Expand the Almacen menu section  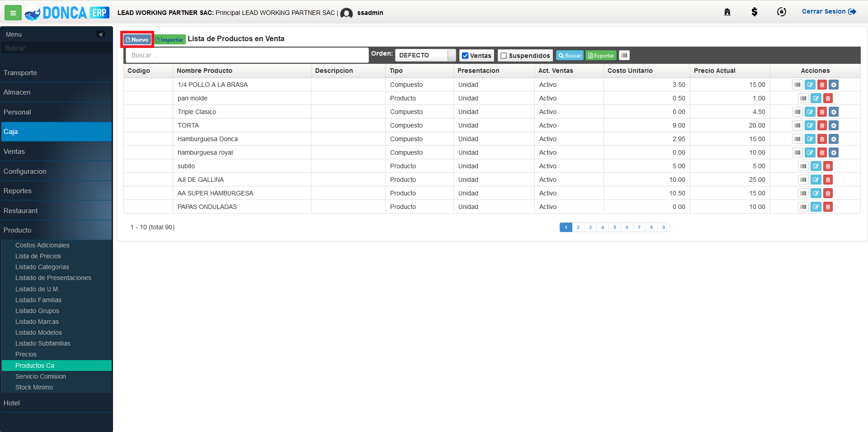56,92
